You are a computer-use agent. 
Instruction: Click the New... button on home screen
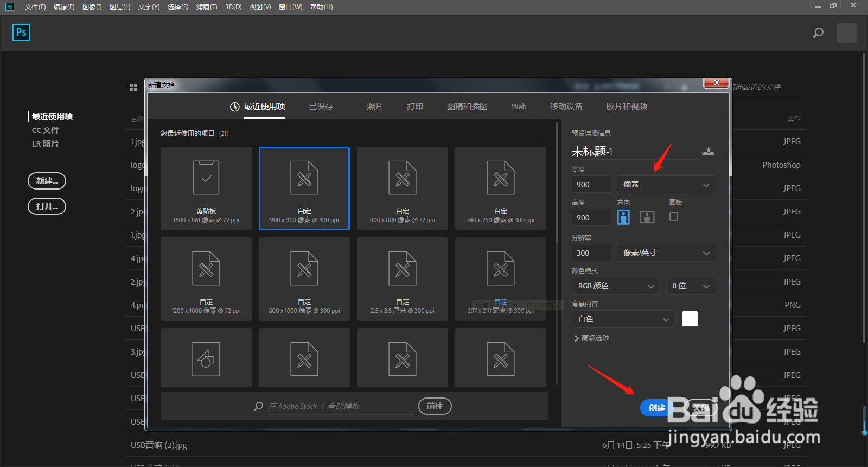(x=47, y=181)
